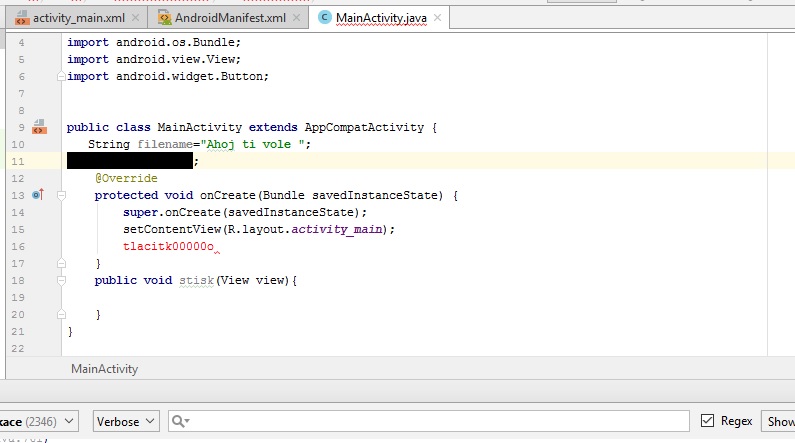The image size is (795, 443).
Task: Open the Verbose log level dropdown
Action: coord(126,421)
